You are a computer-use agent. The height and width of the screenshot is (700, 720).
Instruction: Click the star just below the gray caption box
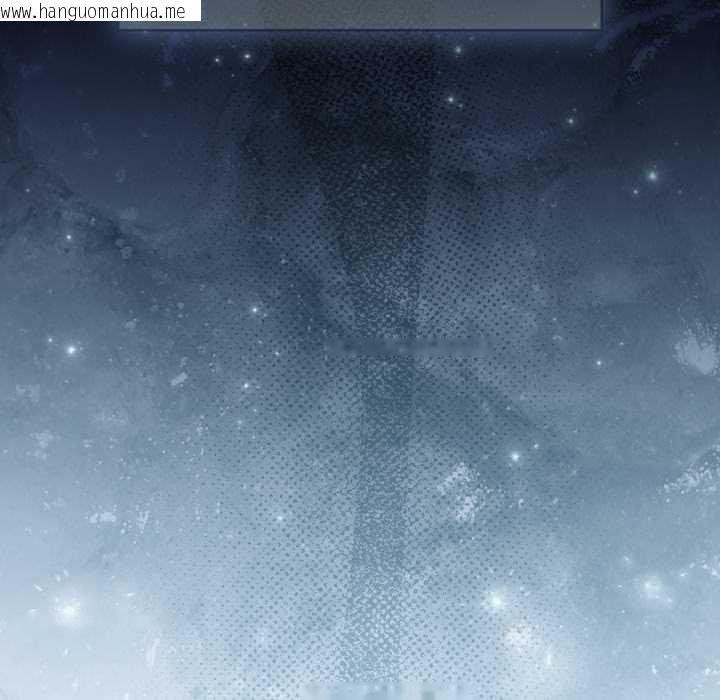click(459, 48)
